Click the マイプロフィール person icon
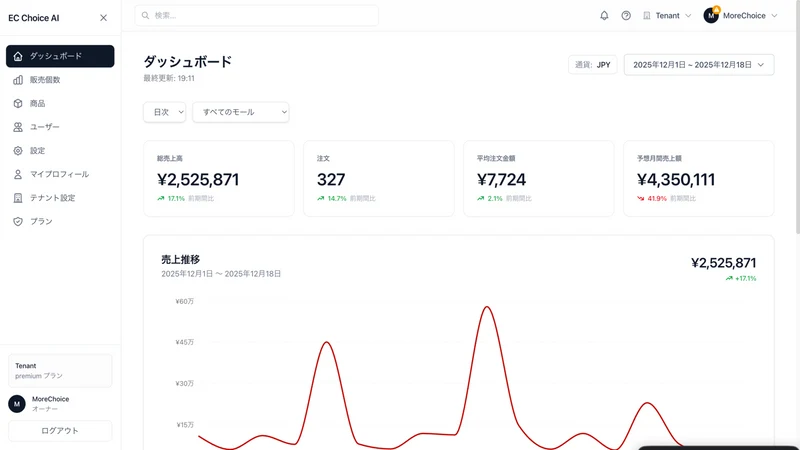 coord(18,174)
